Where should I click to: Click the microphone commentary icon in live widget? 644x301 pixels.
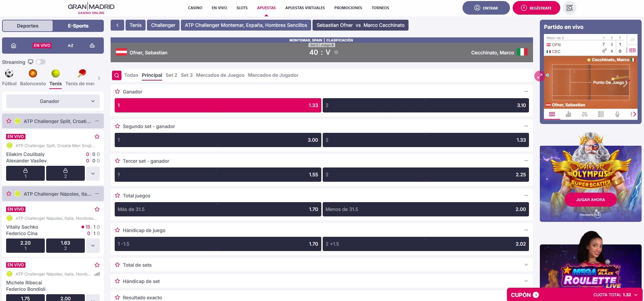point(617,114)
